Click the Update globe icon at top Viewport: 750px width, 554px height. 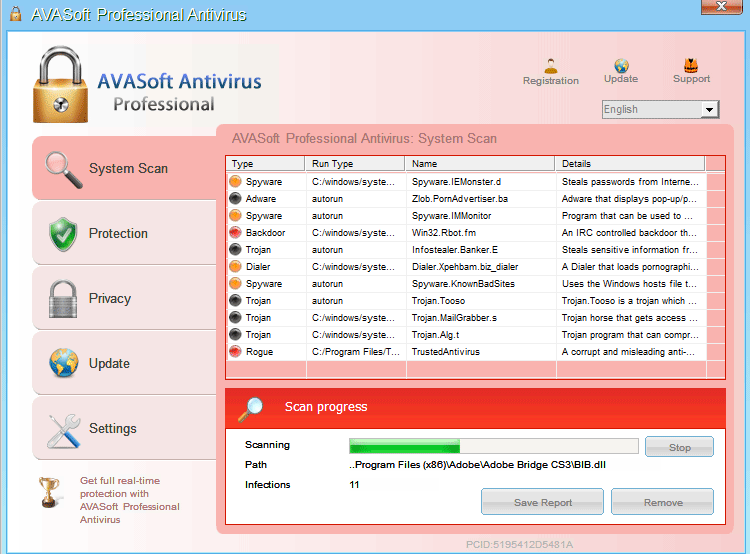pyautogui.click(x=621, y=64)
